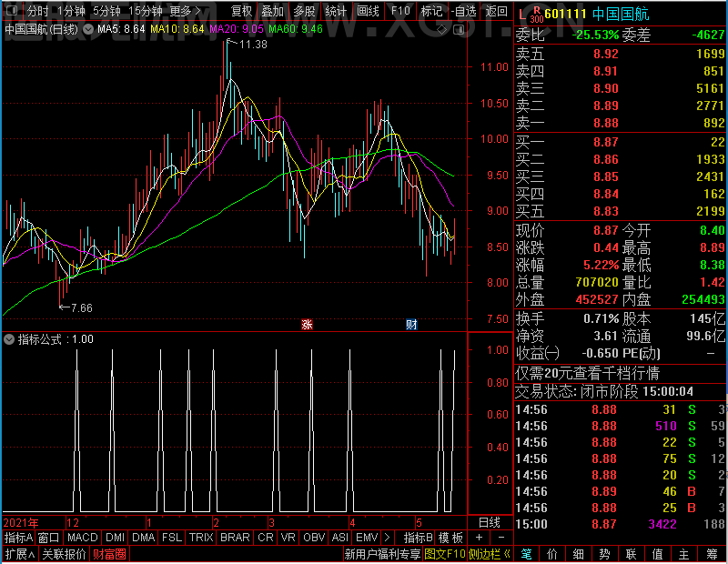Collapse the 侧边栏 sidebar
The height and width of the screenshot is (564, 728).
(490, 554)
